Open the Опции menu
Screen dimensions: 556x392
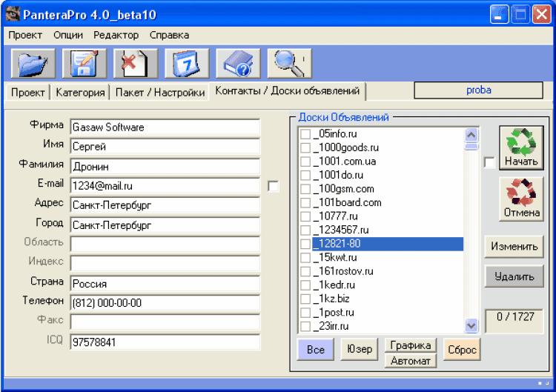[68, 35]
